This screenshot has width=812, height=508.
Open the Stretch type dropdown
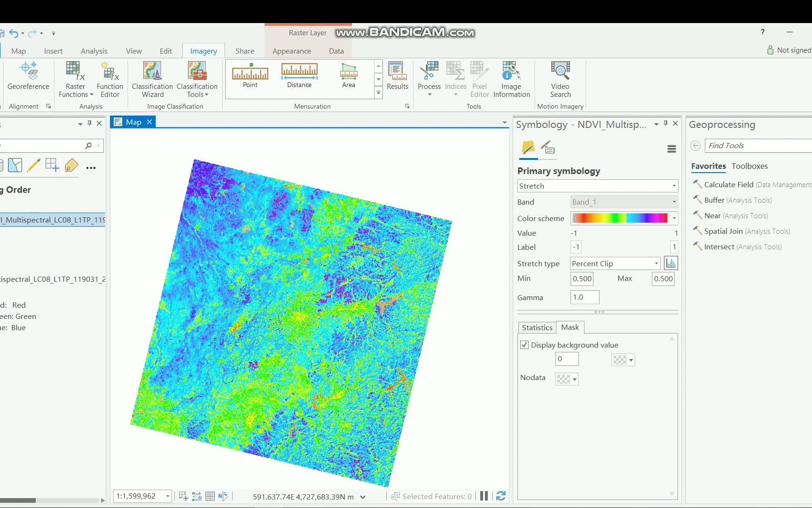pyautogui.click(x=656, y=263)
